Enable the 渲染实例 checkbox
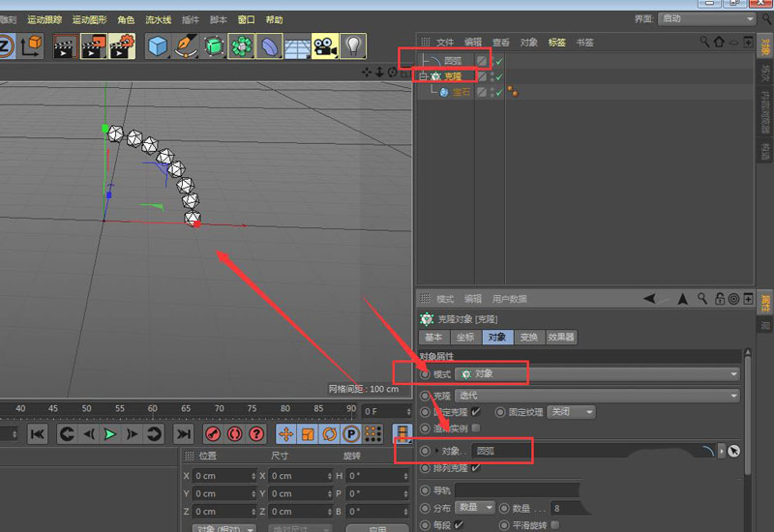Screen dimensions: 774x532 pyautogui.click(x=475, y=428)
